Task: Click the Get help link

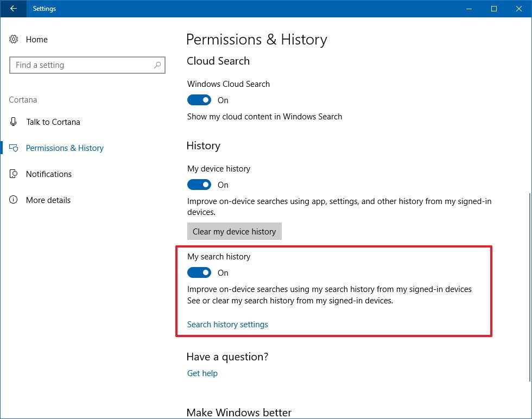Action: click(202, 373)
